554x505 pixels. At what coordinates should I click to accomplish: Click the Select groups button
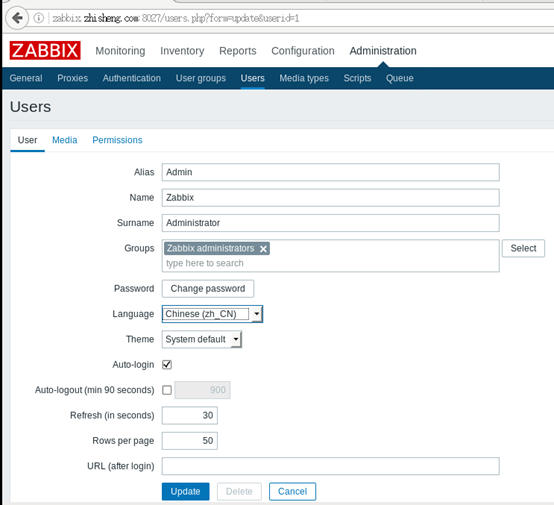(523, 248)
